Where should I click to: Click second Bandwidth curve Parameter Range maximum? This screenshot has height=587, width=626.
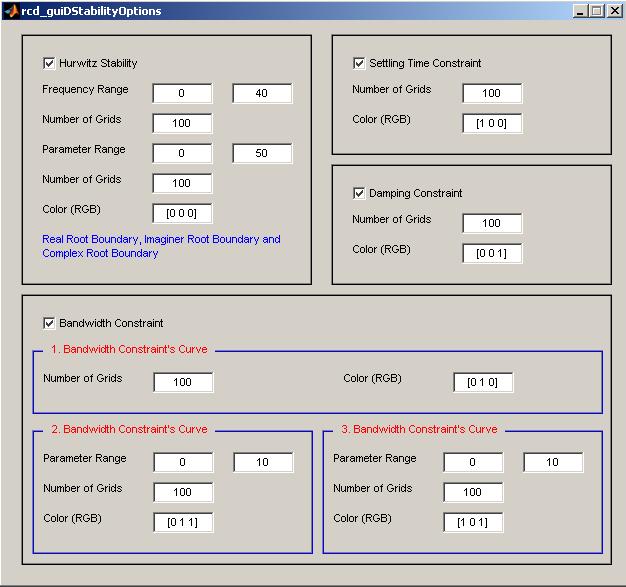(x=263, y=462)
